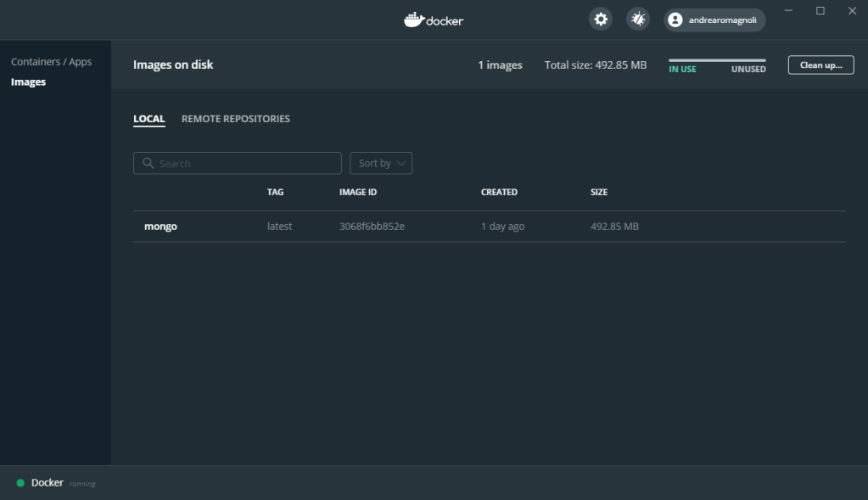Viewport: 868px width, 500px height.
Task: Focus the image Search field
Action: [238, 163]
